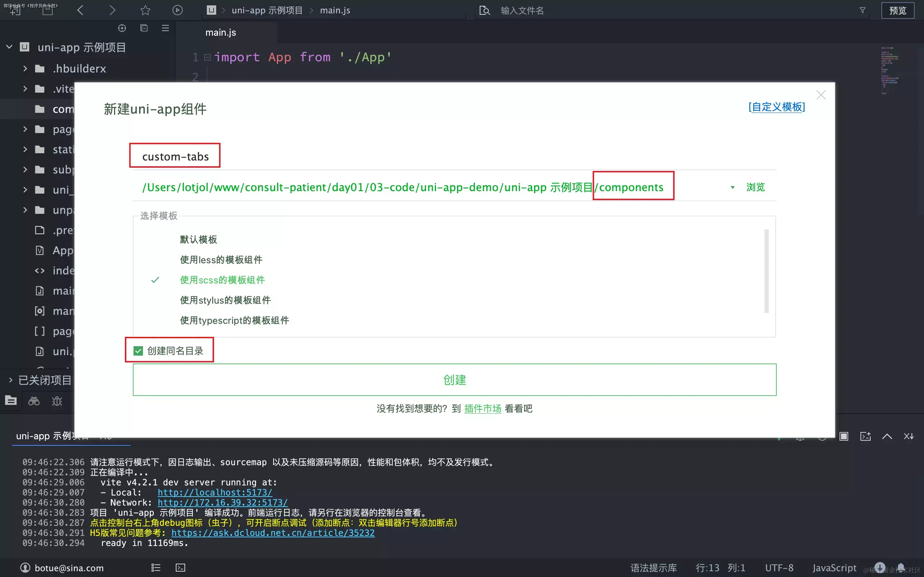Toggle the 创建同名目录 checkbox
Screen dimensions: 924x577
(138, 351)
